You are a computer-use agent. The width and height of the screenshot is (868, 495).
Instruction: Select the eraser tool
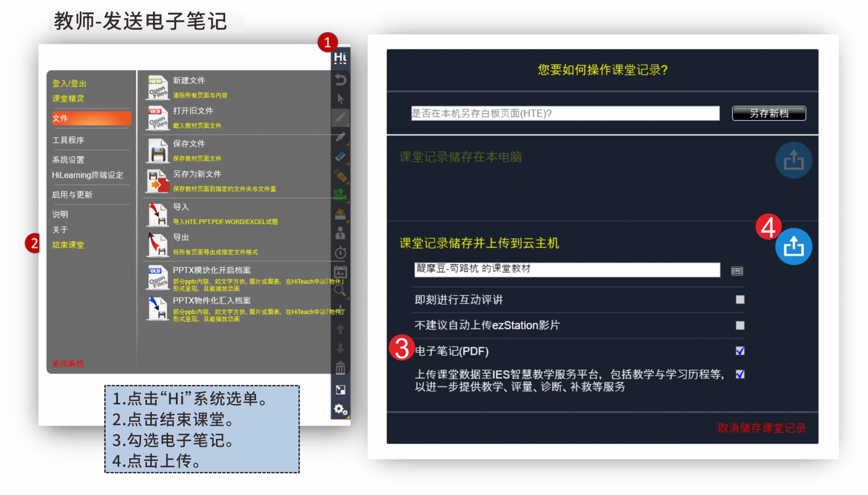(x=340, y=157)
